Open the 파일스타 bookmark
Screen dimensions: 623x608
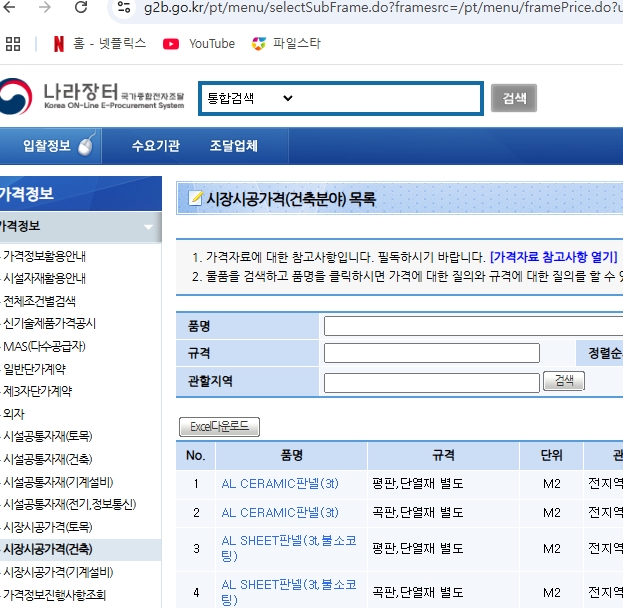(x=286, y=43)
